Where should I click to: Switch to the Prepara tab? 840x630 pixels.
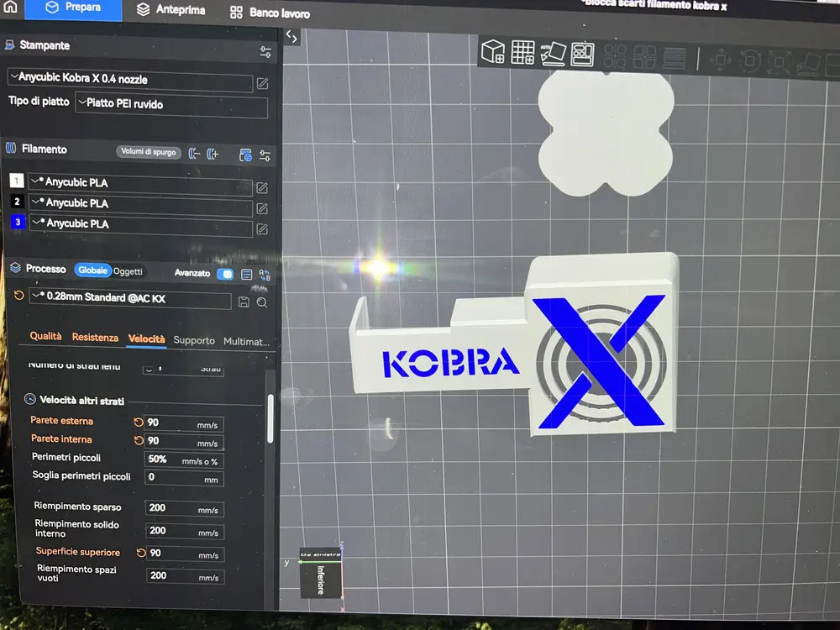pyautogui.click(x=73, y=8)
